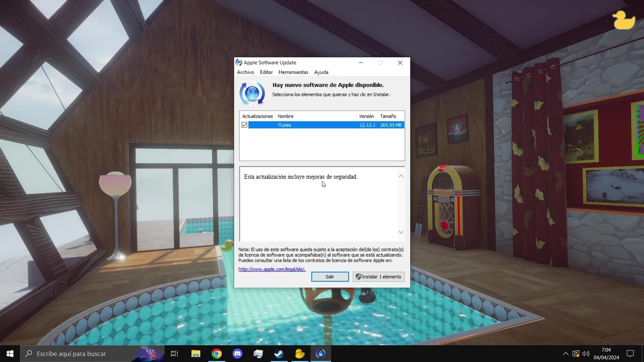This screenshot has height=362, width=644.
Task: Open Google Chrome from taskbar
Action: 216,353
